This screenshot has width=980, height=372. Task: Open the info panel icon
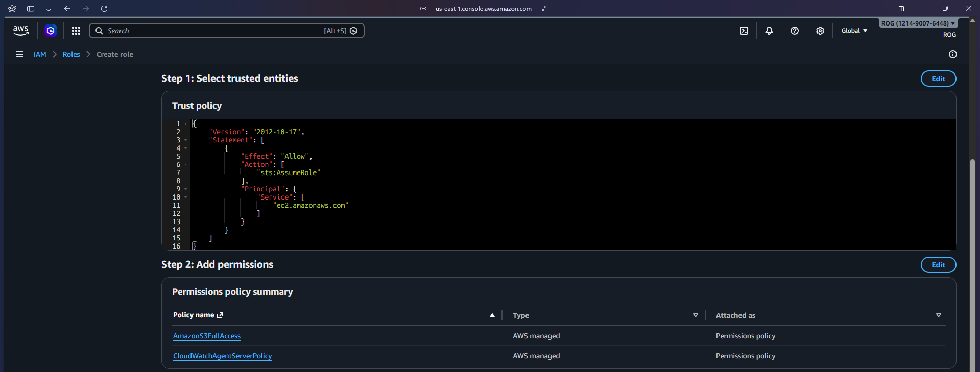point(952,54)
